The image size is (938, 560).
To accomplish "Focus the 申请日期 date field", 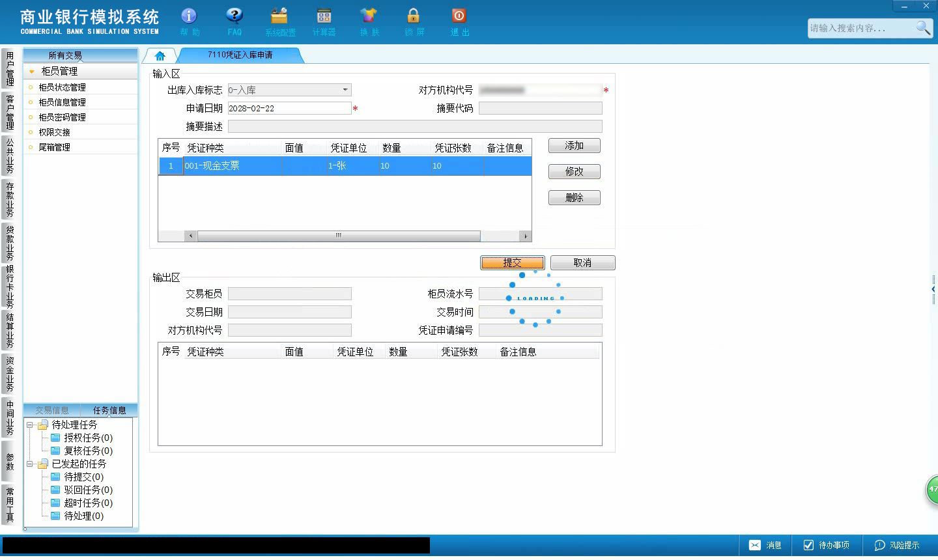I will [x=289, y=108].
